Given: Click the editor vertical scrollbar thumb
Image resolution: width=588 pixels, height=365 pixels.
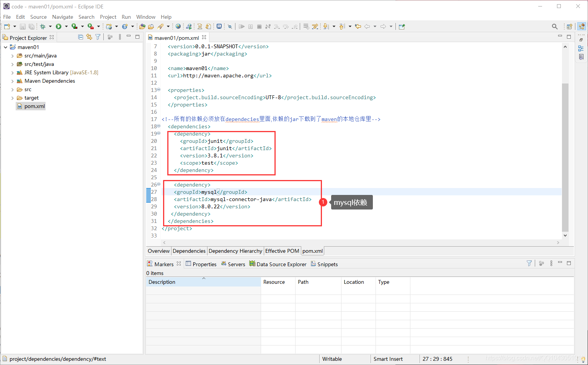Looking at the screenshot, I should pos(565,157).
